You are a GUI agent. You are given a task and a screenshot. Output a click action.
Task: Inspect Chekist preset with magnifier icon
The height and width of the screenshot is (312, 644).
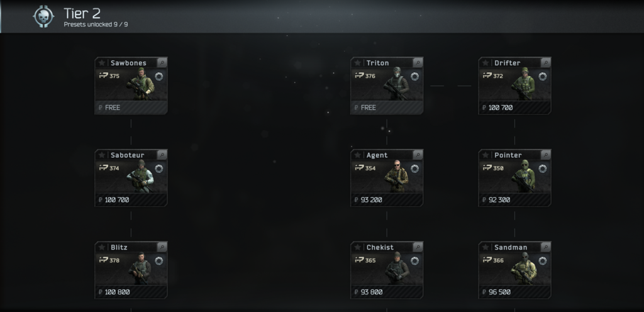click(418, 247)
